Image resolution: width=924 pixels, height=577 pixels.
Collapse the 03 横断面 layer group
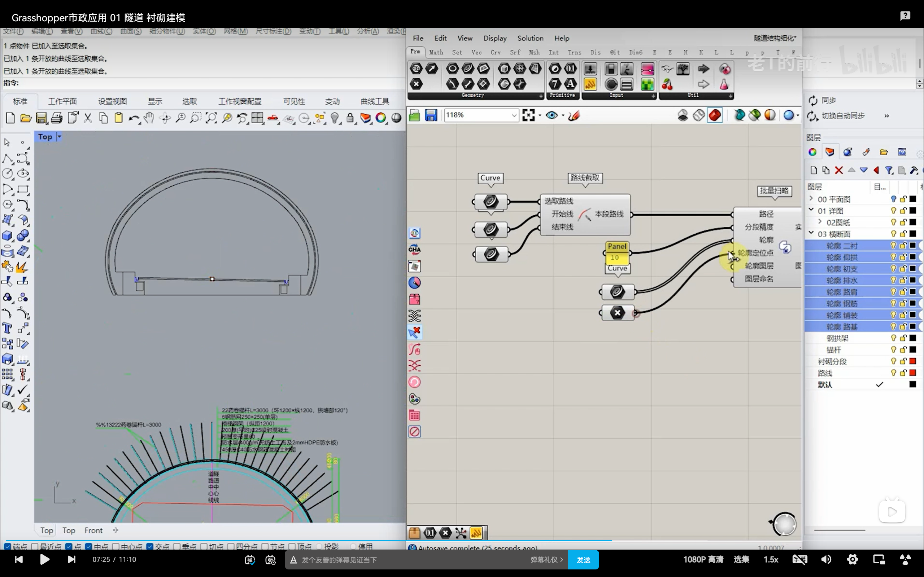tap(811, 234)
